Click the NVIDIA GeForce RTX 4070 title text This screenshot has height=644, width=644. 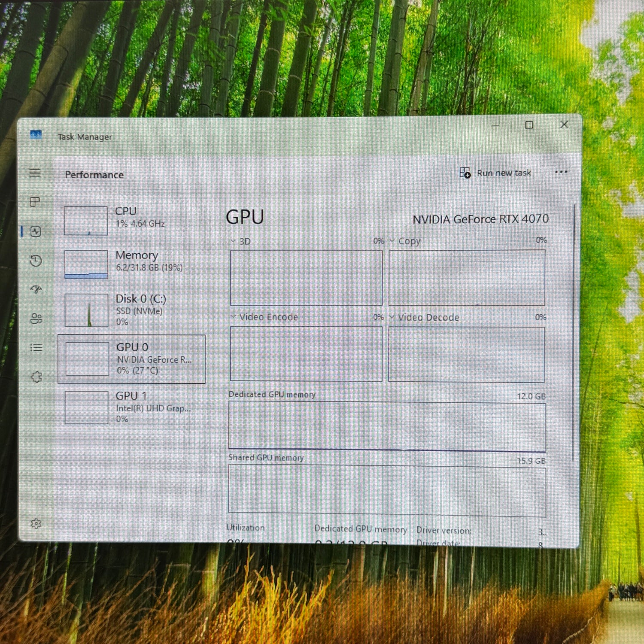pos(480,219)
